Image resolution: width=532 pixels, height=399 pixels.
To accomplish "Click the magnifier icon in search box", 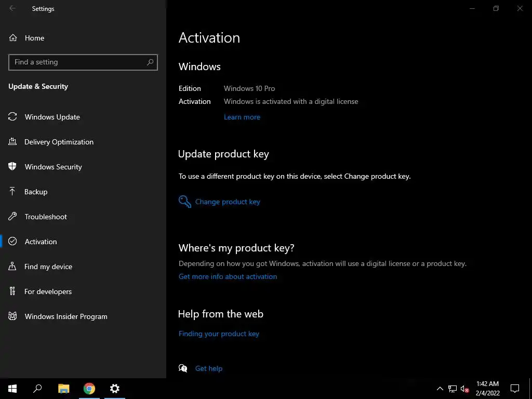I will coord(150,62).
